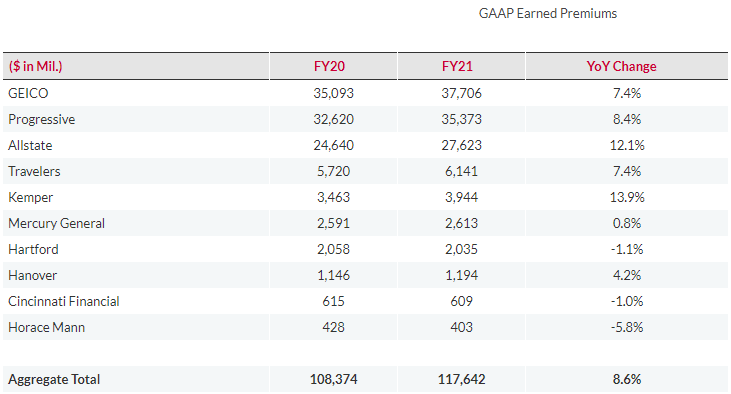Select Horace Mann YoY change -5.8%
Viewport: 731px width, 394px height.
click(x=627, y=328)
